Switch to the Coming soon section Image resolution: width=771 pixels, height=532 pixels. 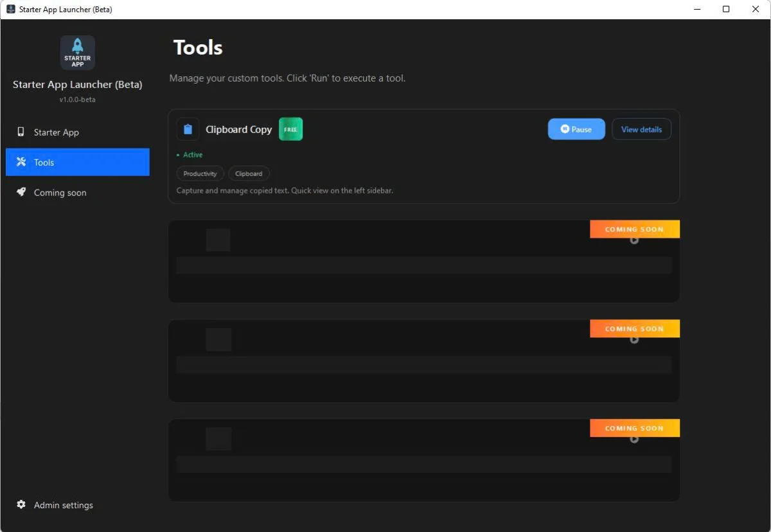click(60, 192)
